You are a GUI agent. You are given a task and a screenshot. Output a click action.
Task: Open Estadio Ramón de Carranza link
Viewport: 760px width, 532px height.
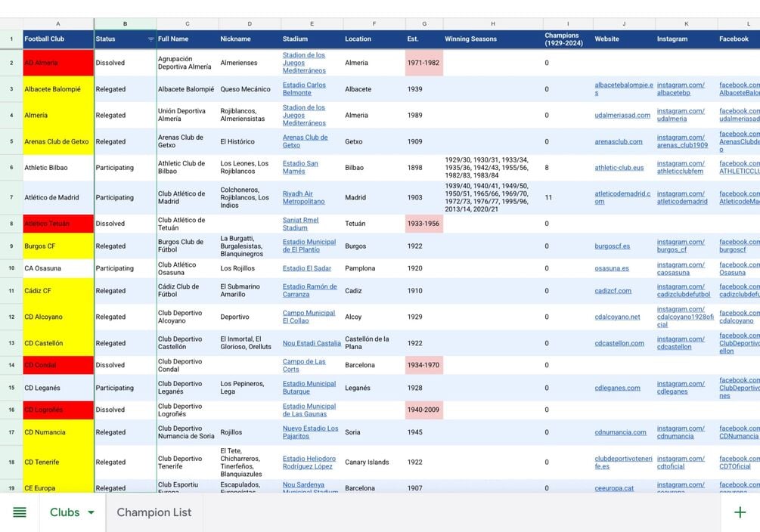[x=310, y=290]
